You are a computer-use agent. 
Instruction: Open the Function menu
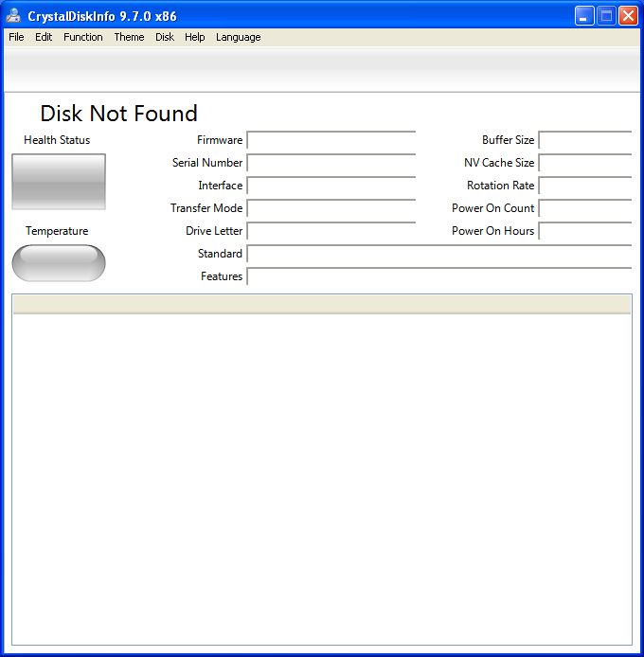coord(83,37)
